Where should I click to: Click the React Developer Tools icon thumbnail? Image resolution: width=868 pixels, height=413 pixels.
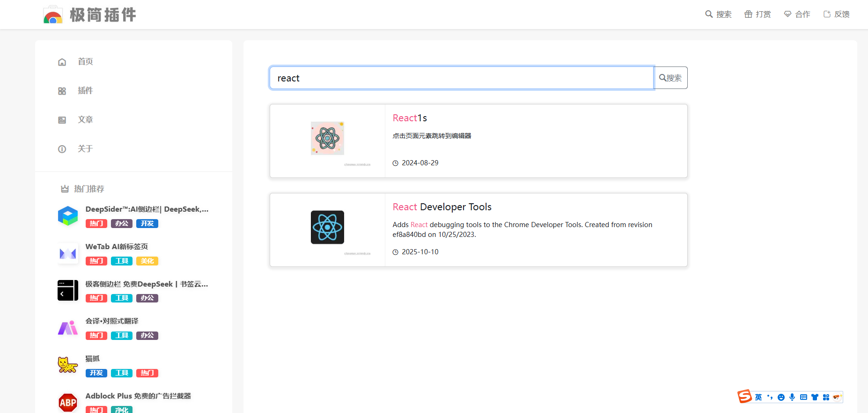(327, 227)
